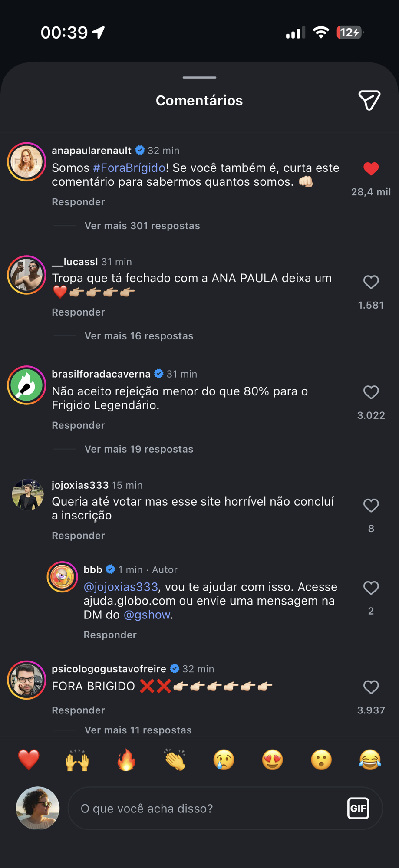Send the crying-laughing emoji reaction
Image resolution: width=399 pixels, height=868 pixels.
pyautogui.click(x=370, y=760)
